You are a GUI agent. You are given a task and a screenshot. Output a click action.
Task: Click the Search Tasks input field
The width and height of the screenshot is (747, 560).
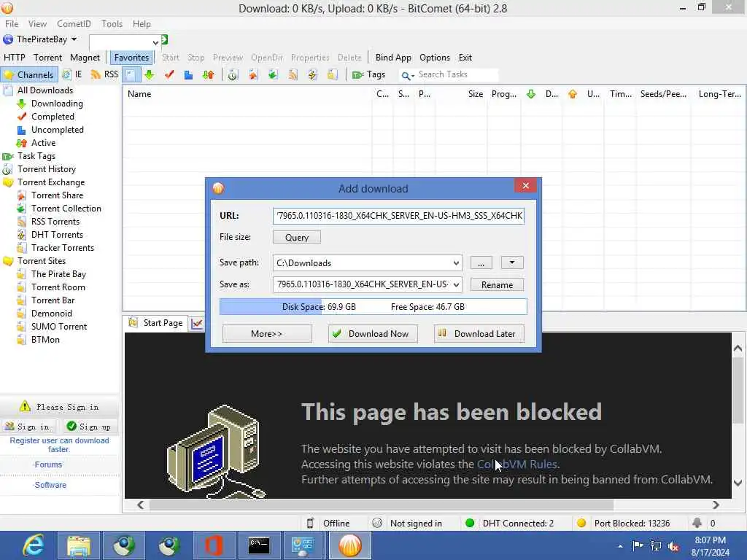point(457,75)
